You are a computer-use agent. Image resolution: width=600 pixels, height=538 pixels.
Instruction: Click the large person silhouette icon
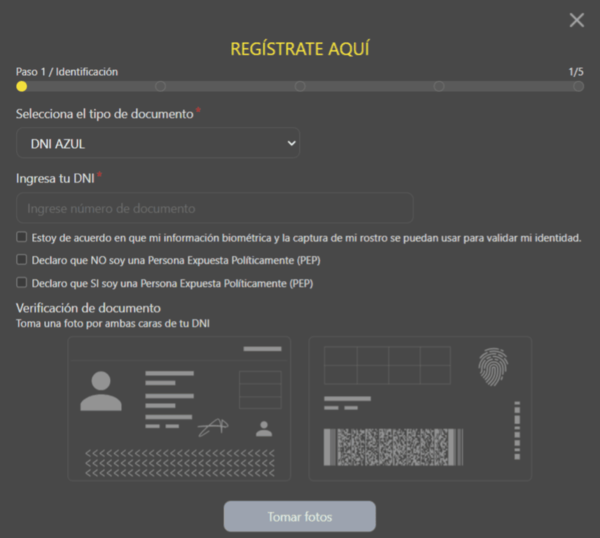coord(101,391)
